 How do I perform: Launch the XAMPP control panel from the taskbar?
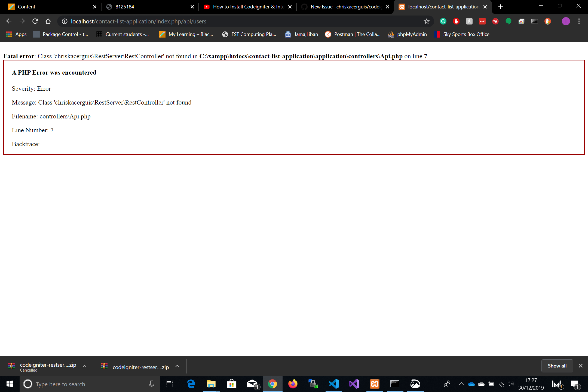(x=375, y=384)
